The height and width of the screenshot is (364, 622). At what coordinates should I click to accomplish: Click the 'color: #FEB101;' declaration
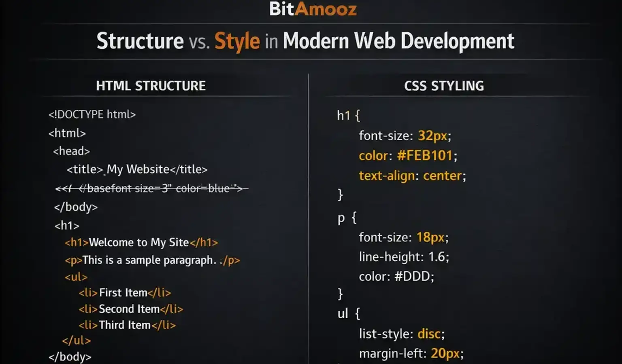408,156
